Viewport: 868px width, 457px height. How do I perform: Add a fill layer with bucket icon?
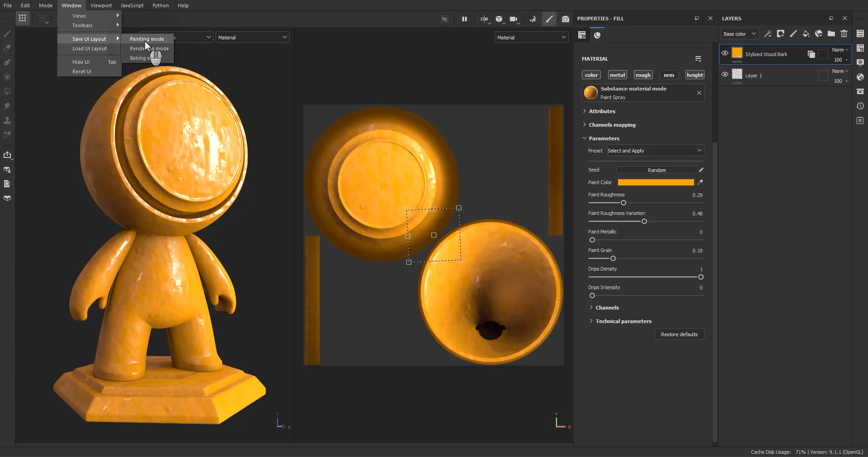806,33
